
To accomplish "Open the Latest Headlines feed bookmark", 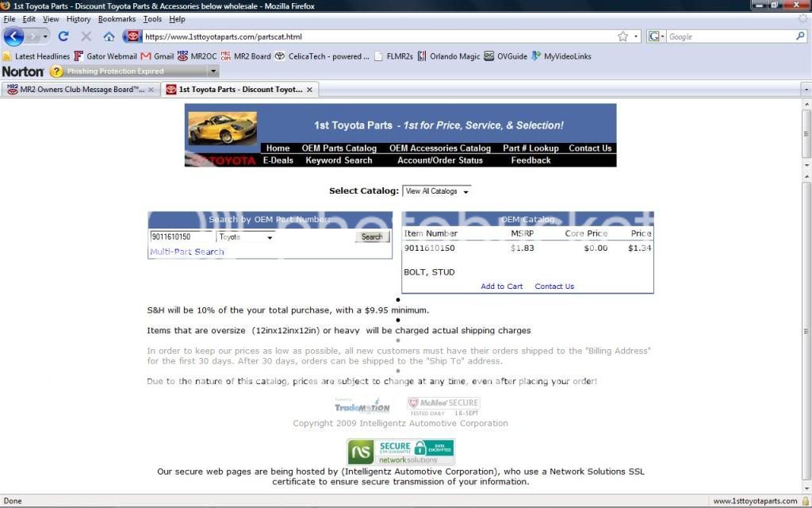I will coord(36,56).
